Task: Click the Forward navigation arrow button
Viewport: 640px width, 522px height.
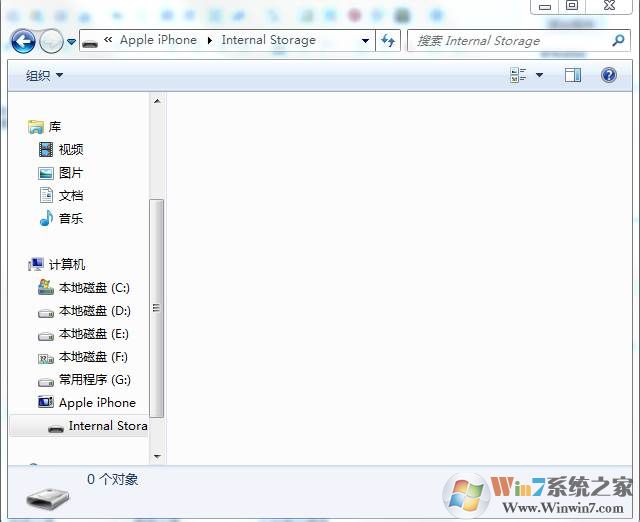Action: coord(51,41)
